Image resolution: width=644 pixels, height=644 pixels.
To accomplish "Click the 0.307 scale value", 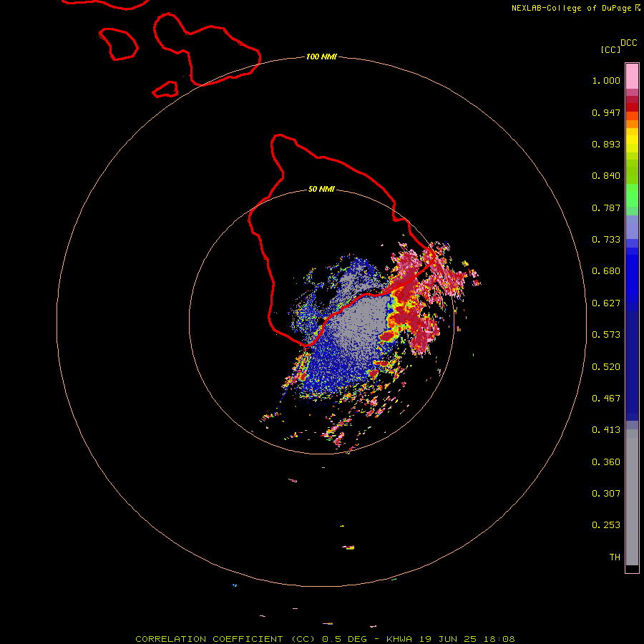I will [606, 494].
